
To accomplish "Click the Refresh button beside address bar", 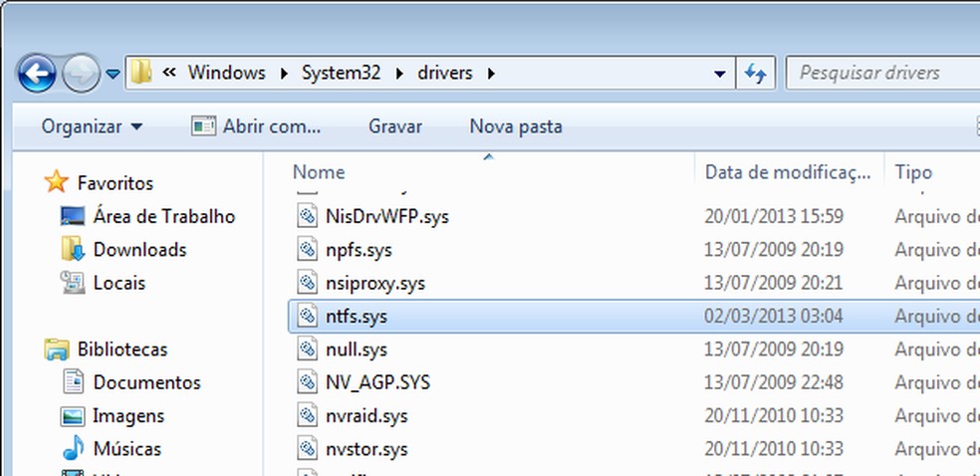I will pyautogui.click(x=756, y=74).
